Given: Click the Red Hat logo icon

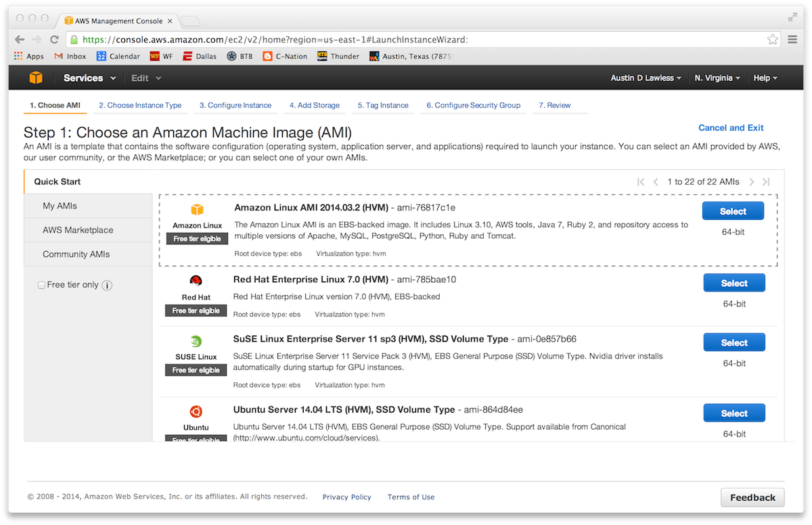Looking at the screenshot, I should (x=196, y=281).
